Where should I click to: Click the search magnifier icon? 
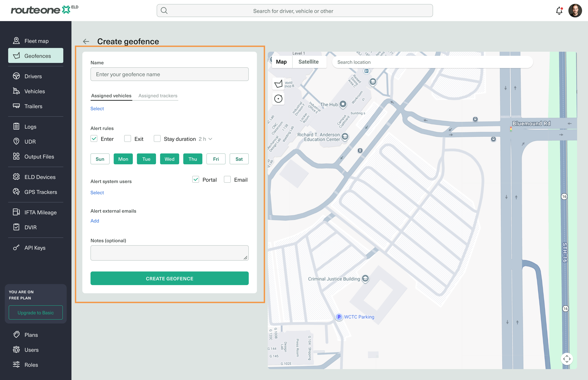click(164, 11)
